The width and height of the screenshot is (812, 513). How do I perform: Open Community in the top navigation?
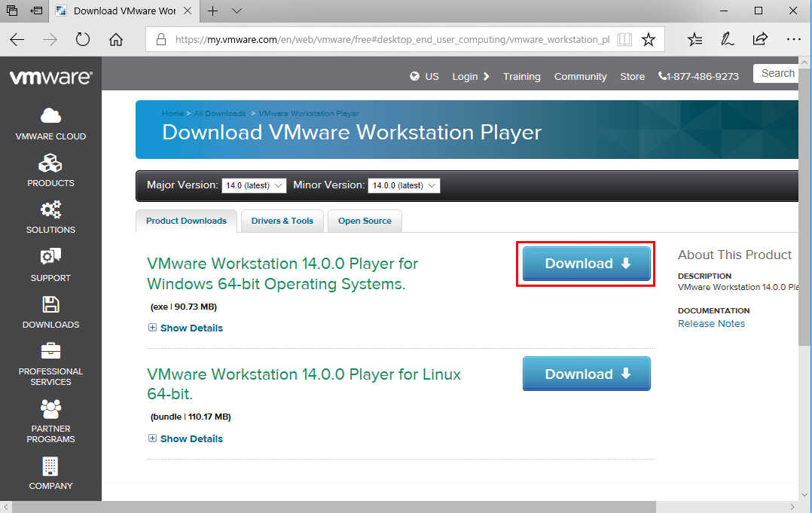pyautogui.click(x=581, y=76)
